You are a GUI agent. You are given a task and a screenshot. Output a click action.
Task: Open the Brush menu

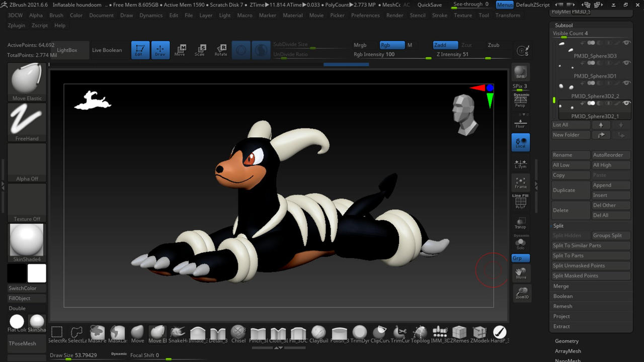(x=56, y=15)
